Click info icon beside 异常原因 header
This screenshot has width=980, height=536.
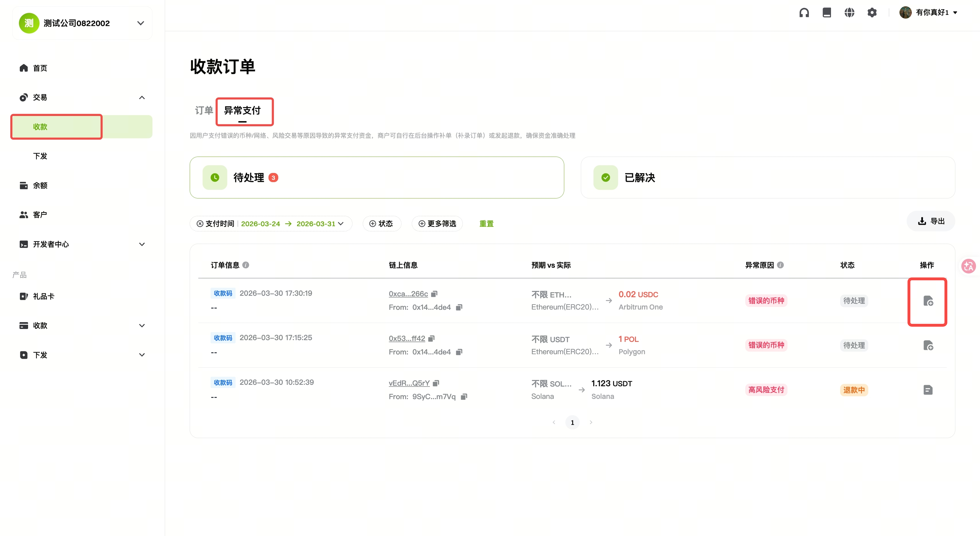coord(780,265)
